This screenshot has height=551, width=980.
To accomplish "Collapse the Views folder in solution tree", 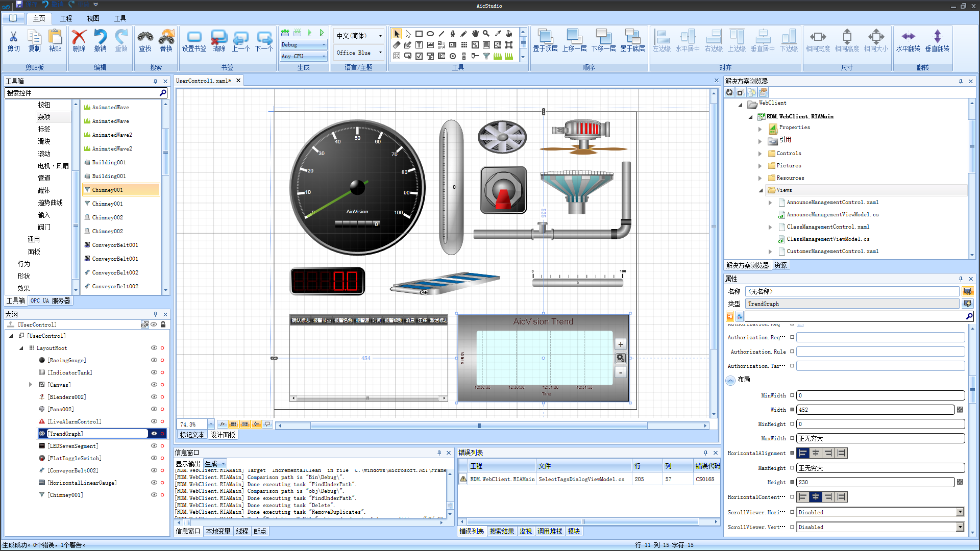I will pos(761,190).
